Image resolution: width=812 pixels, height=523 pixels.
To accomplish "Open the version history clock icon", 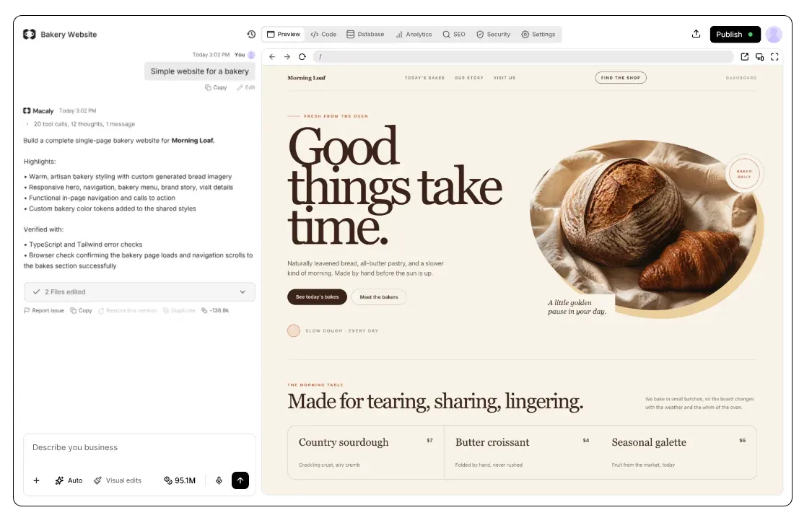I will coord(251,34).
